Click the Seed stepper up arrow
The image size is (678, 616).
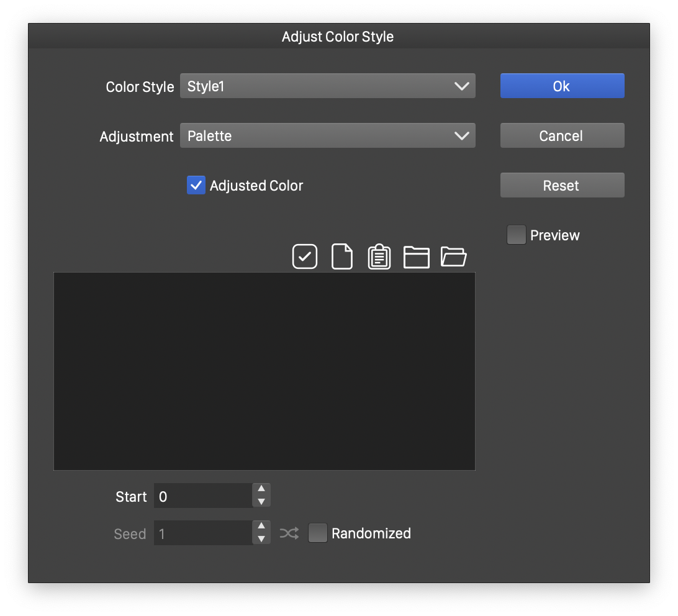point(261,527)
